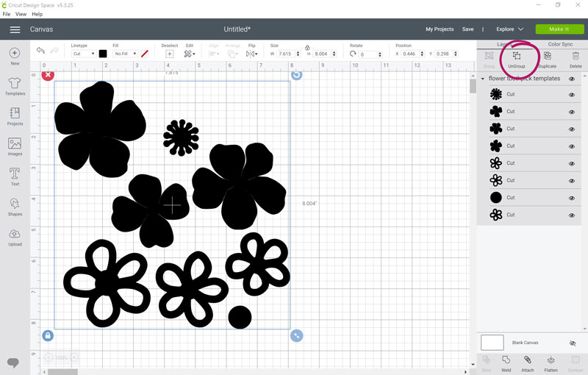Click the green Make It button

(559, 29)
